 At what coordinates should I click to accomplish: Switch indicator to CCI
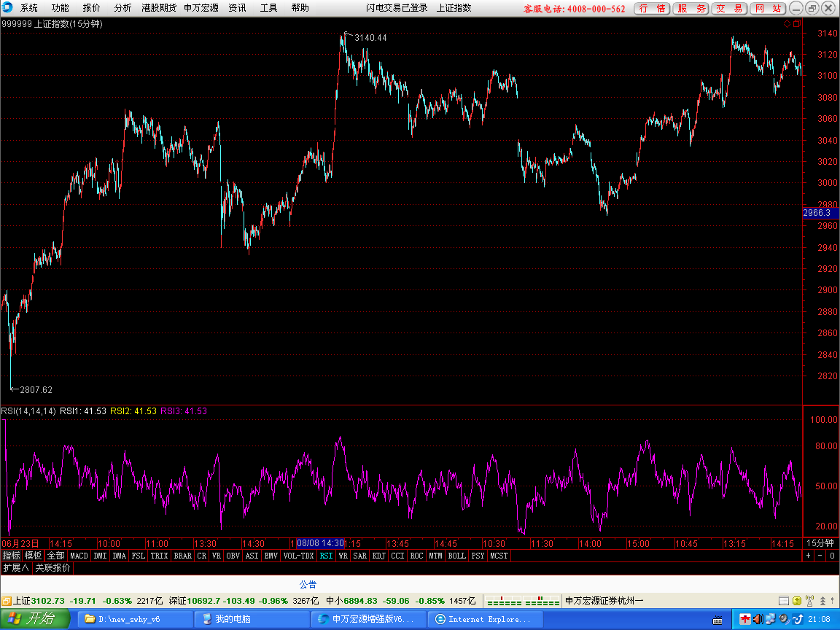397,556
